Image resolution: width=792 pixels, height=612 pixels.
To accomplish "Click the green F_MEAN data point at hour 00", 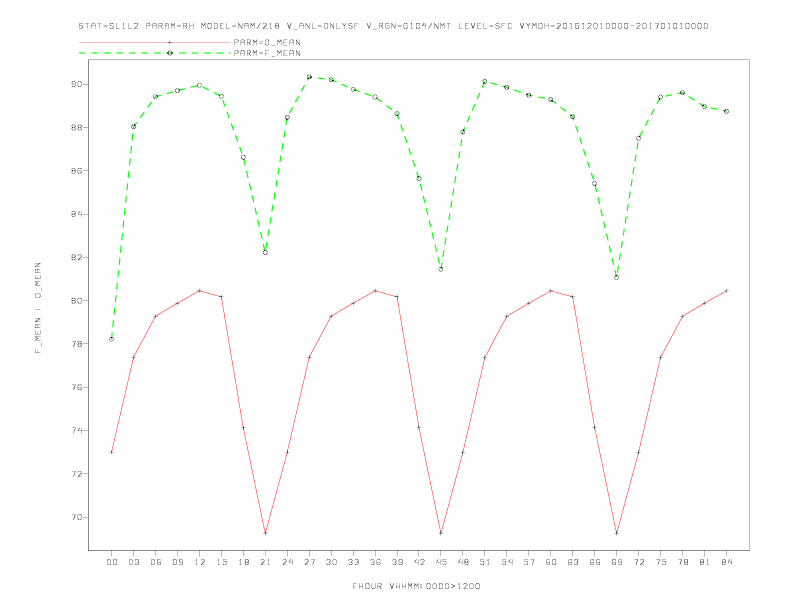I will tap(112, 339).
